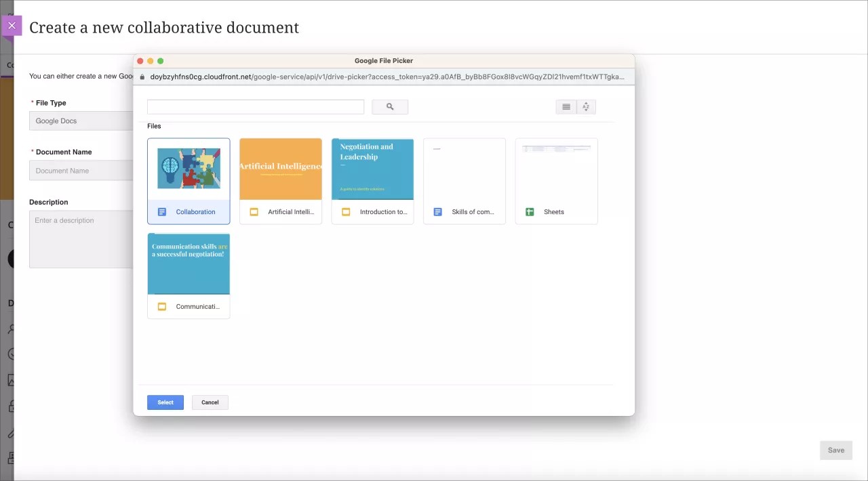
Task: Sort files with the A-Z sort icon
Action: click(x=585, y=106)
